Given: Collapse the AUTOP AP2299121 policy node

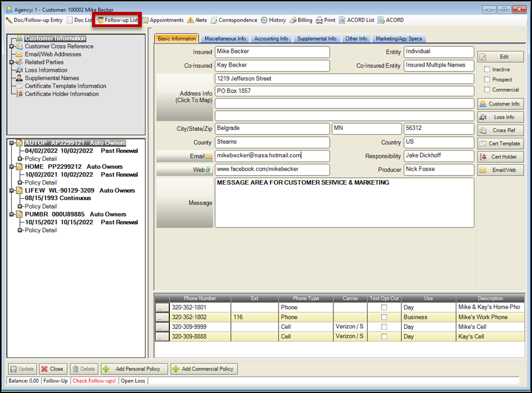Looking at the screenshot, I should (11, 143).
